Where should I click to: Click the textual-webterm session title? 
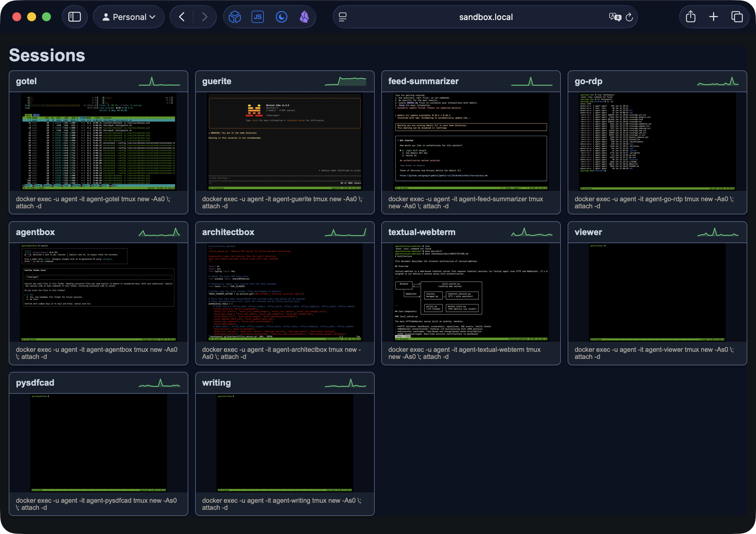[422, 232]
